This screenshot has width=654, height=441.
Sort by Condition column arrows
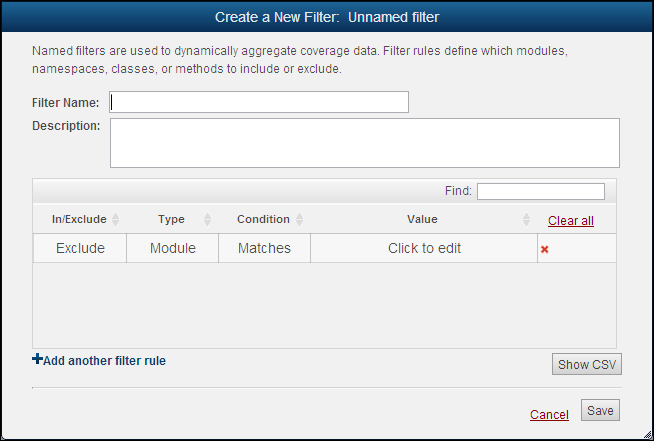(299, 220)
